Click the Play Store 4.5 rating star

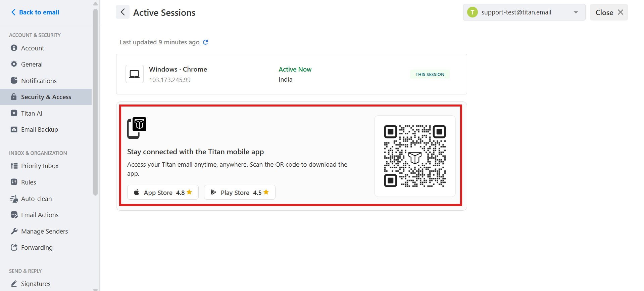(x=266, y=192)
